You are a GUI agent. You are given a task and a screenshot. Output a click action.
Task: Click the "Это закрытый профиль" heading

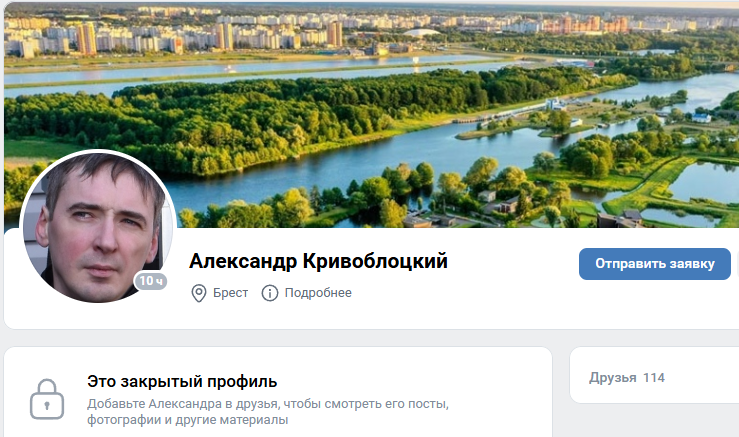tap(182, 381)
